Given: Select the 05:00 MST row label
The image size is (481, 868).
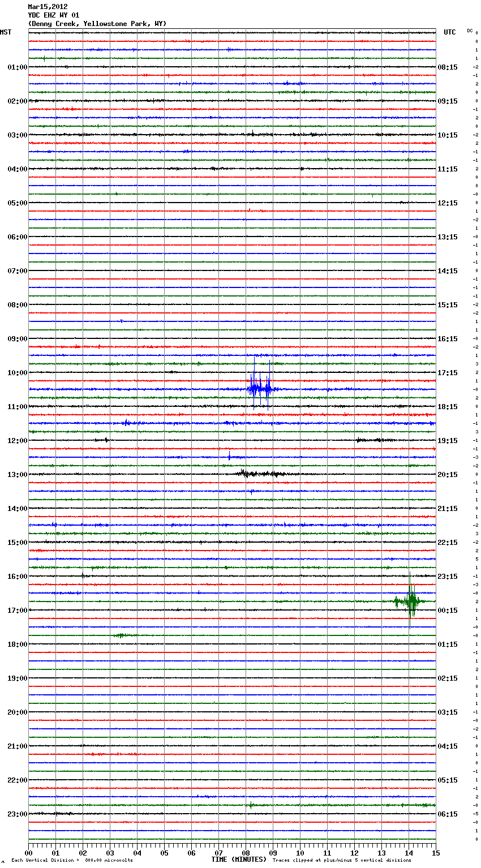Looking at the screenshot, I should tap(18, 203).
